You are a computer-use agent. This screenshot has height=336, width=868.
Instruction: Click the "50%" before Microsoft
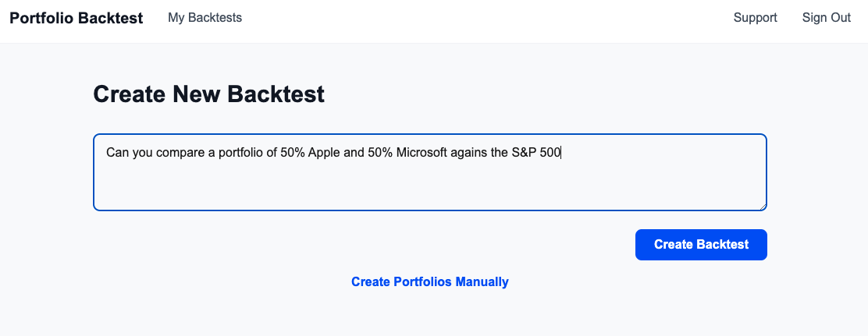[x=380, y=153]
